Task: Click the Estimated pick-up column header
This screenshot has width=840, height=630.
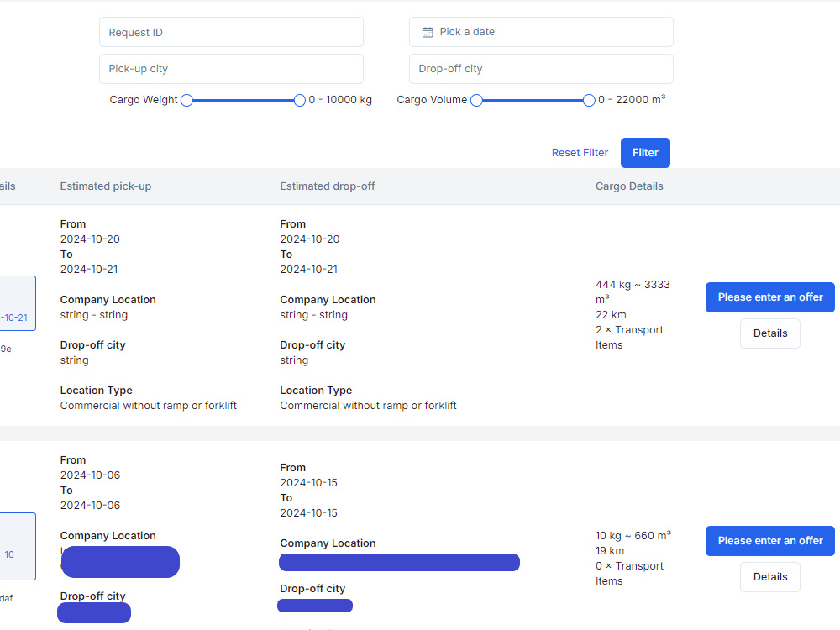Action: click(x=106, y=186)
